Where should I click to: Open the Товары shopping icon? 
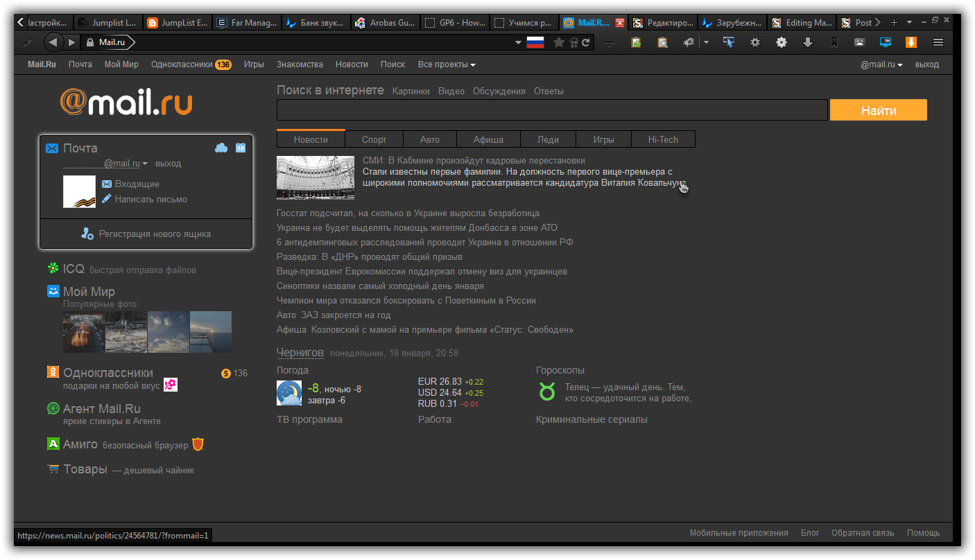point(53,469)
